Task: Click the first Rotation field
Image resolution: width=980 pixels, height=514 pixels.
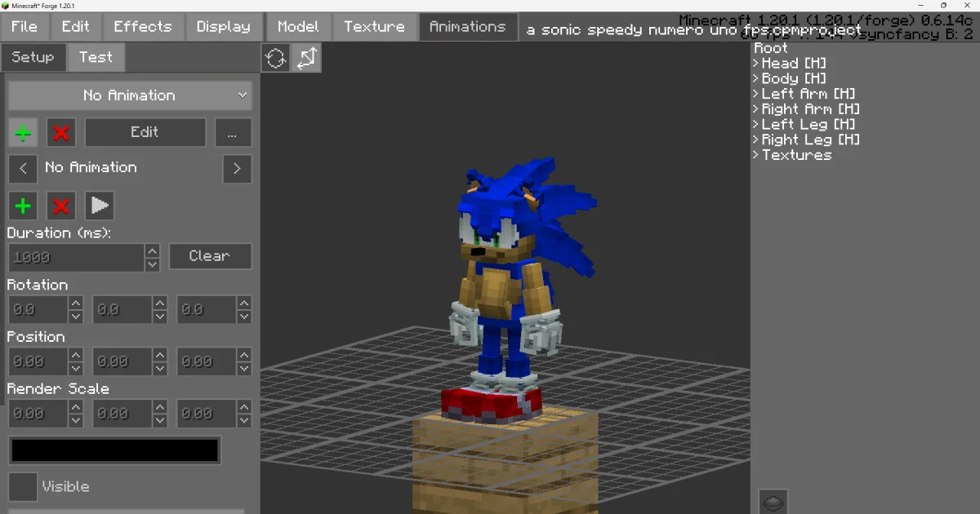Action: [x=38, y=310]
